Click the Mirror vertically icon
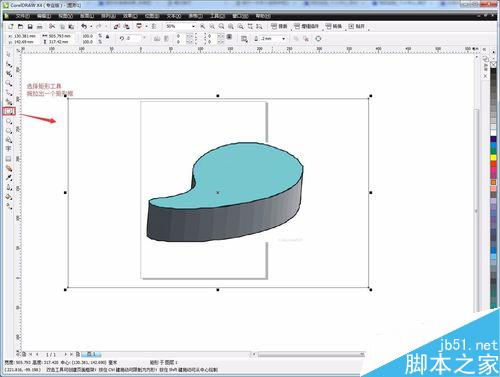 click(x=166, y=39)
